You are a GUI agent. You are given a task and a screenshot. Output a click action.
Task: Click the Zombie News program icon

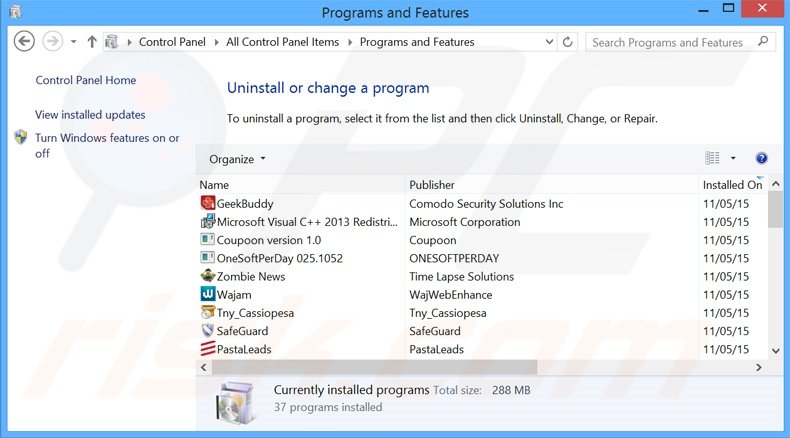point(208,276)
